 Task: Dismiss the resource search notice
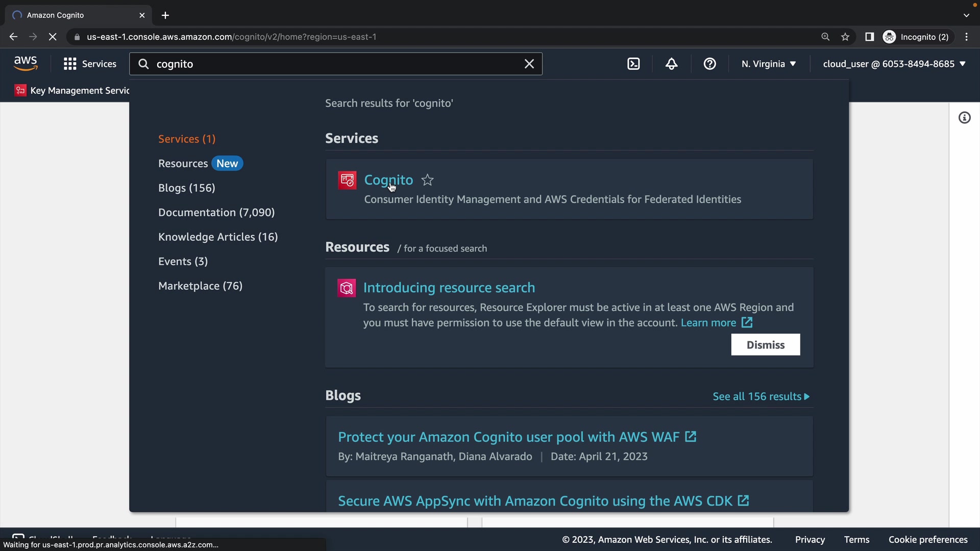765,345
